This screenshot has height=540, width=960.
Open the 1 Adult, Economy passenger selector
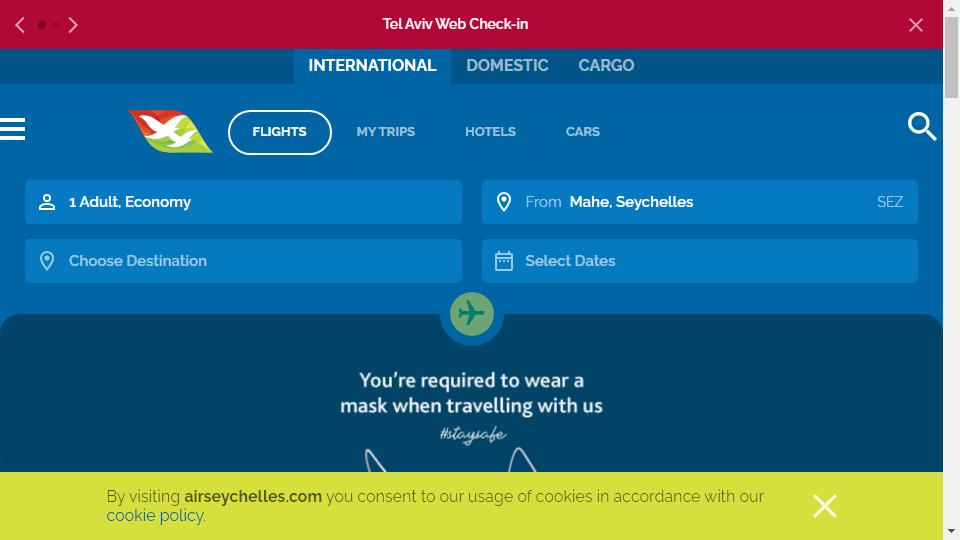tap(243, 202)
